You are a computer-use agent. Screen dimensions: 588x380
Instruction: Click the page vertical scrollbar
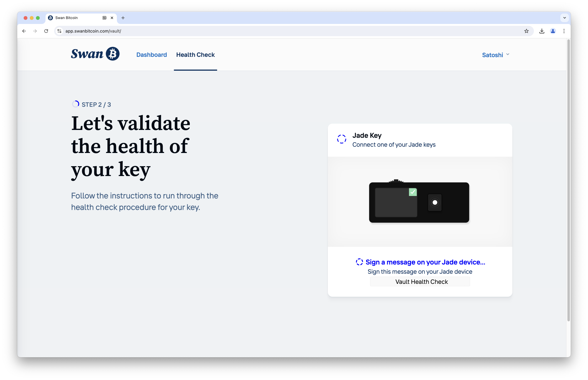[569, 180]
